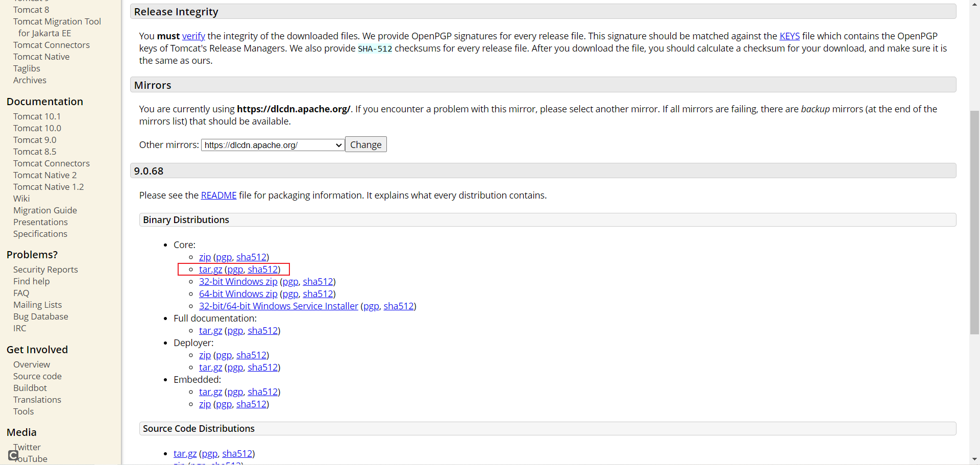980x465 pixels.
Task: Open Mailing Lists
Action: pos(37,305)
